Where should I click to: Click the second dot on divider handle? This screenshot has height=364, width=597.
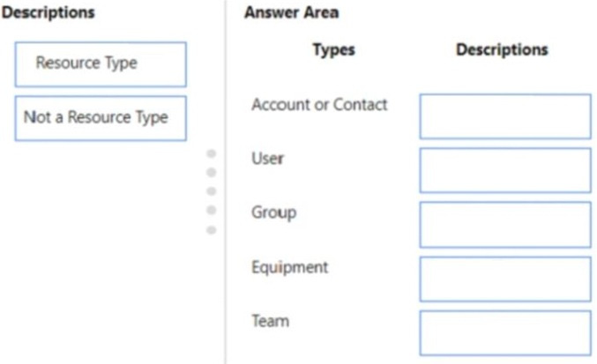click(212, 173)
